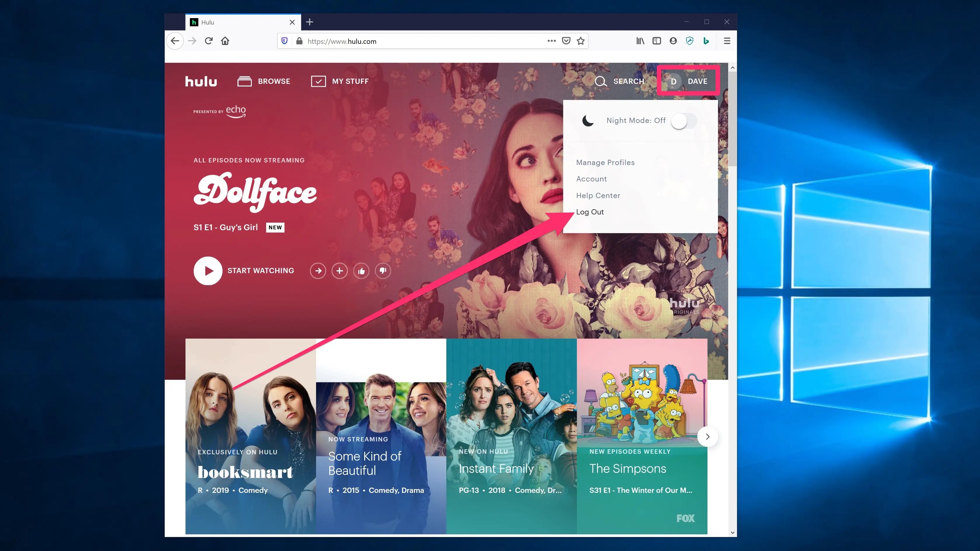Image resolution: width=980 pixels, height=551 pixels.
Task: Click the Firefox reload page icon
Action: [209, 41]
